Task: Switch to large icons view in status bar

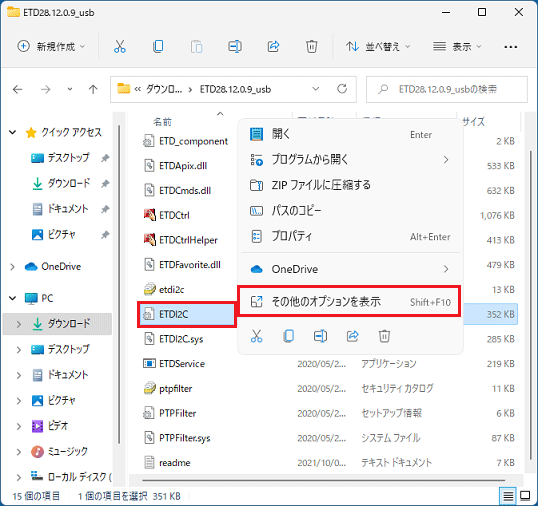Action: [x=525, y=496]
